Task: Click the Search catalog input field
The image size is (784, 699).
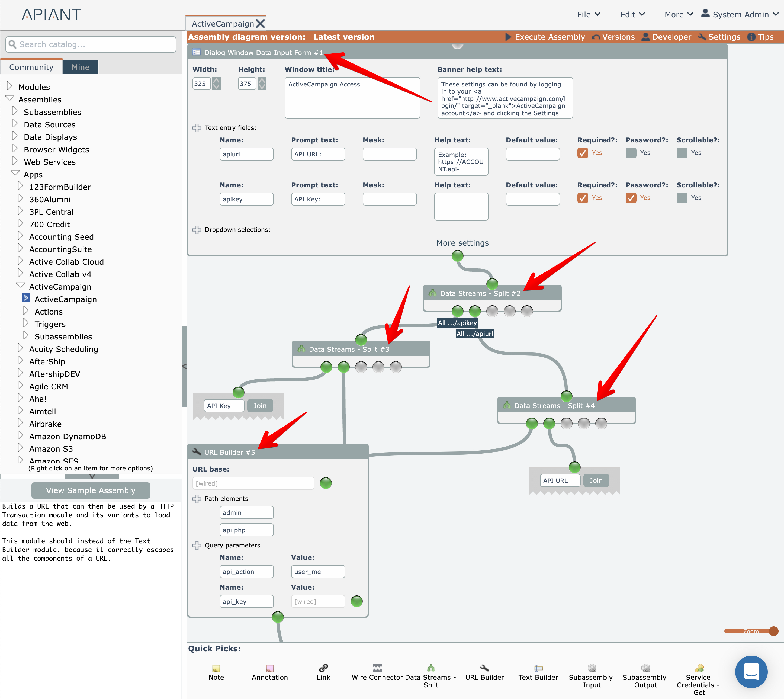Action: click(x=91, y=44)
